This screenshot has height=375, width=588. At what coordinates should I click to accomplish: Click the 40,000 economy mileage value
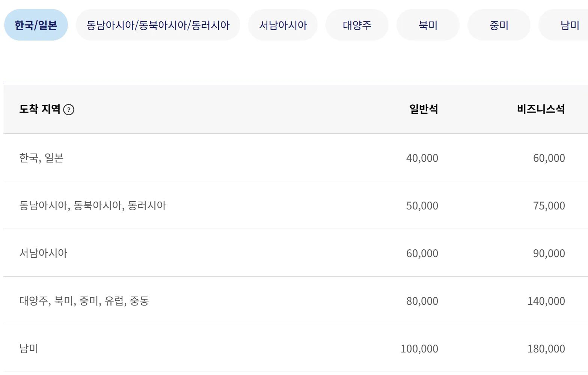tap(422, 158)
